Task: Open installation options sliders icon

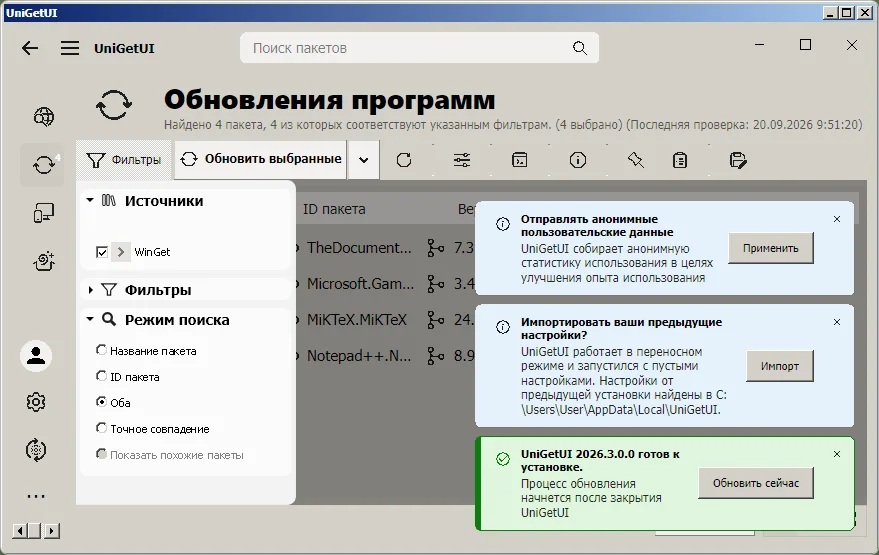Action: 462,160
